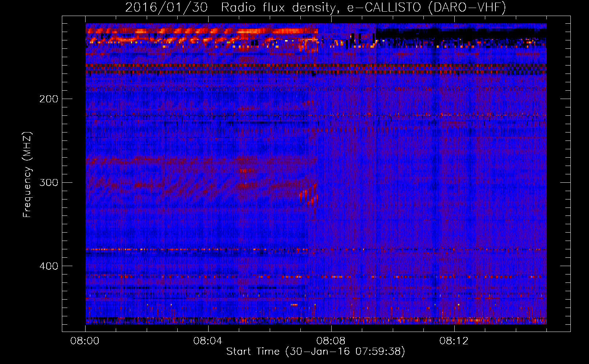Image resolution: width=589 pixels, height=364 pixels.
Task: Click the 300 frequency tick label
Action: [49, 182]
